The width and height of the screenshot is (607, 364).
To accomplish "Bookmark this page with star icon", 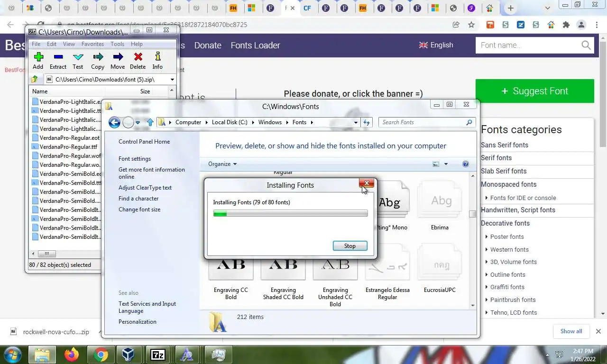I will (471, 25).
